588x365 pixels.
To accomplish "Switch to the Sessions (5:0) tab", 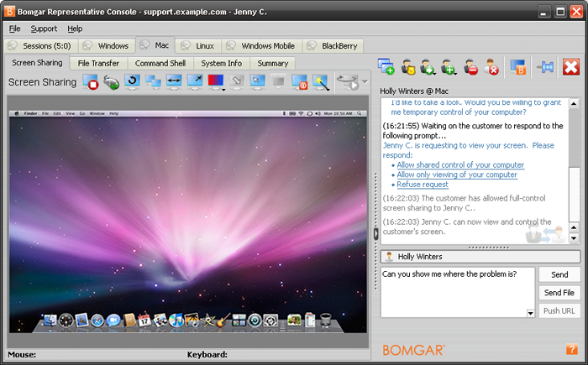I will (x=41, y=45).
